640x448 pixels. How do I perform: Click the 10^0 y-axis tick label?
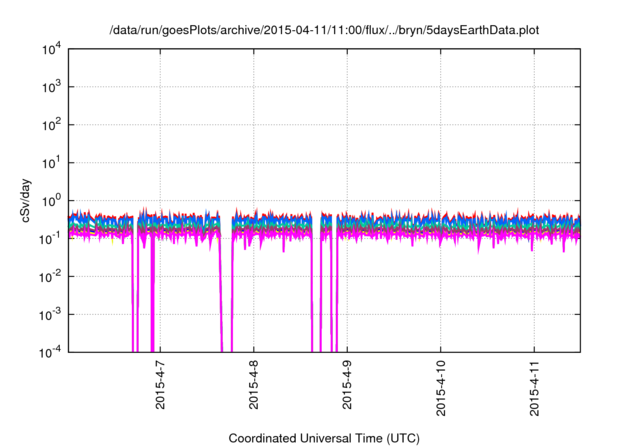click(52, 201)
